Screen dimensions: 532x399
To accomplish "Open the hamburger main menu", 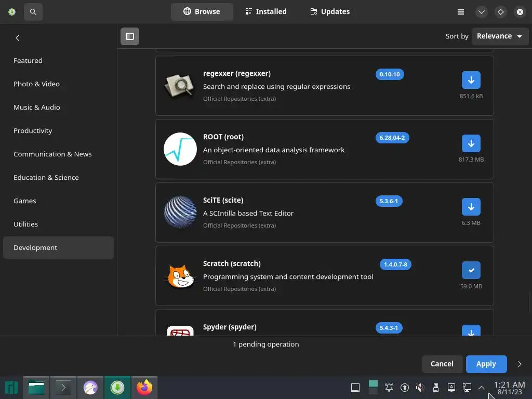I will point(460,12).
